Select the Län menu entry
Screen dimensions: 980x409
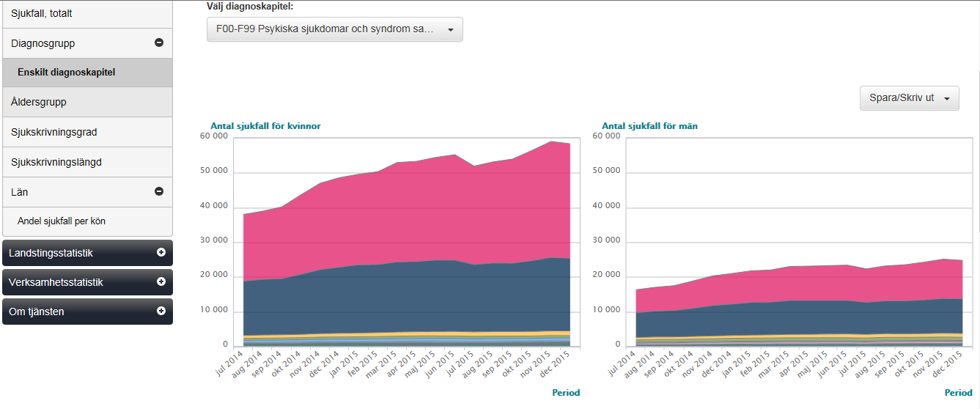87,192
